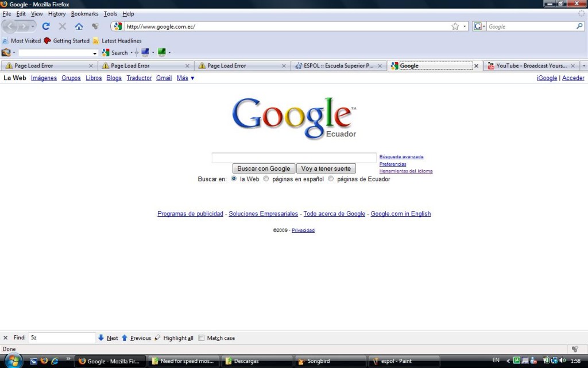This screenshot has width=588, height=368.
Task: Click the green monitor toolbar icon
Action: click(x=161, y=52)
